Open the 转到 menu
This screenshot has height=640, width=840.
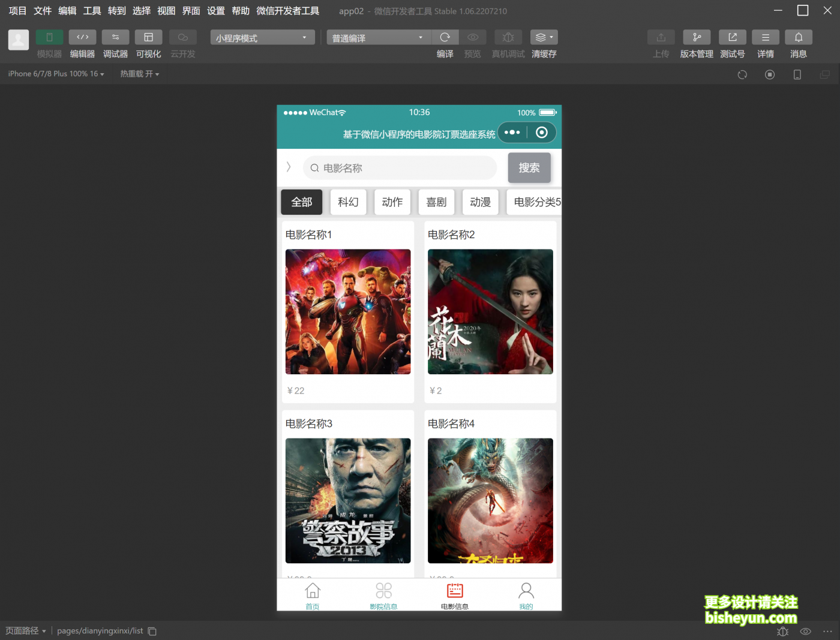point(117,11)
